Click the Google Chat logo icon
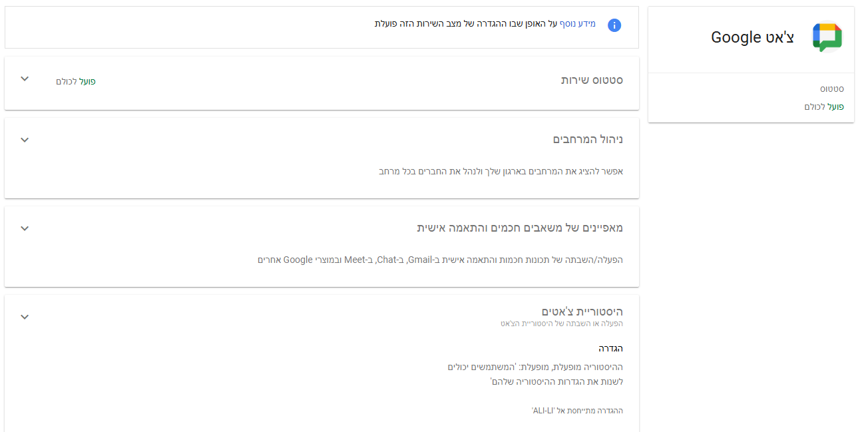 click(827, 37)
